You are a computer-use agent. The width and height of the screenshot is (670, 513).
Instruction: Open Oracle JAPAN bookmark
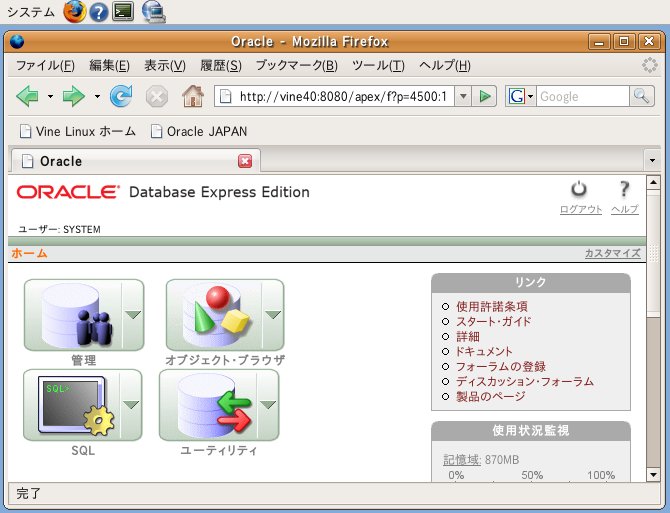(199, 131)
